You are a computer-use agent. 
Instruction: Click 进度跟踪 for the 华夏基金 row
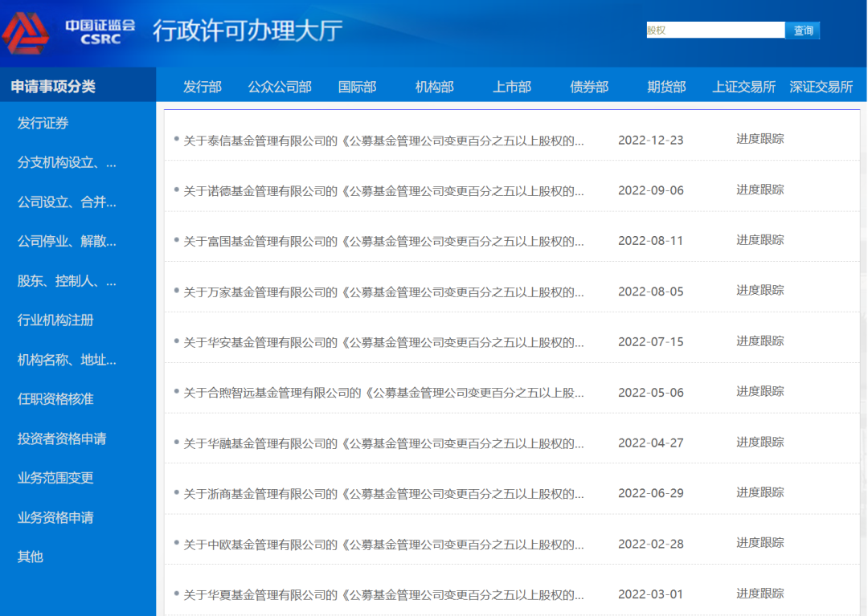(x=760, y=594)
